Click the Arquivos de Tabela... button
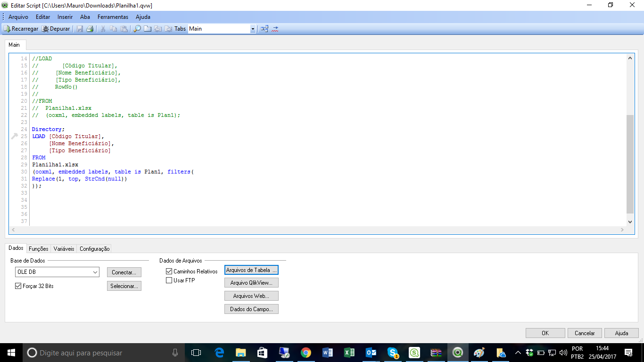The height and width of the screenshot is (362, 644). 251,270
